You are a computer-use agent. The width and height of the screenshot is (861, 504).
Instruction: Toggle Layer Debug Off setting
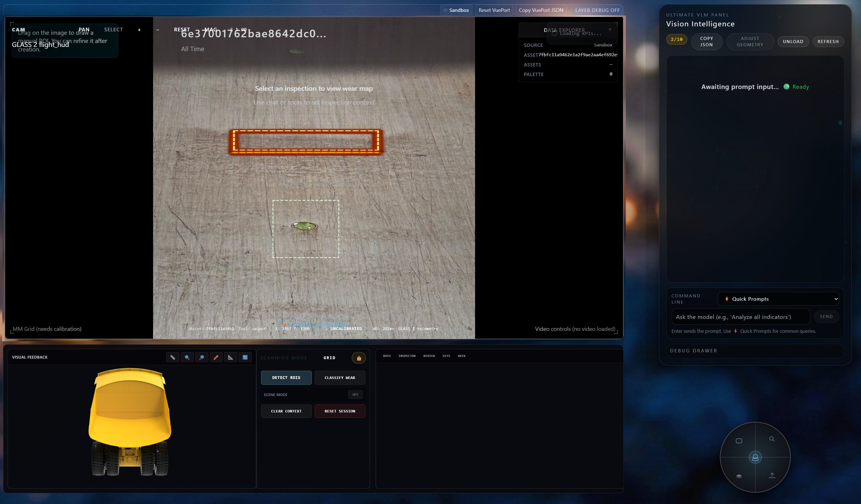pyautogui.click(x=597, y=10)
